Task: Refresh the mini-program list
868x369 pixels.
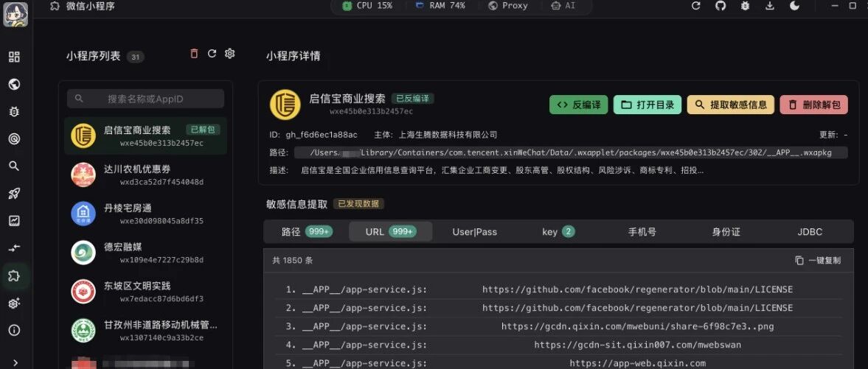Action: pyautogui.click(x=212, y=54)
